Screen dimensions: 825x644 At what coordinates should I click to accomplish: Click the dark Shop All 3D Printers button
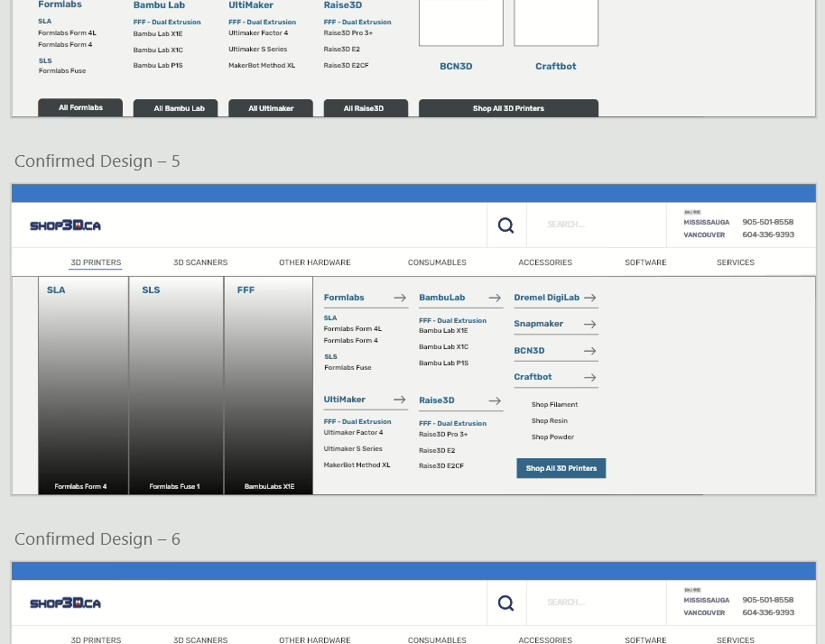tap(508, 108)
